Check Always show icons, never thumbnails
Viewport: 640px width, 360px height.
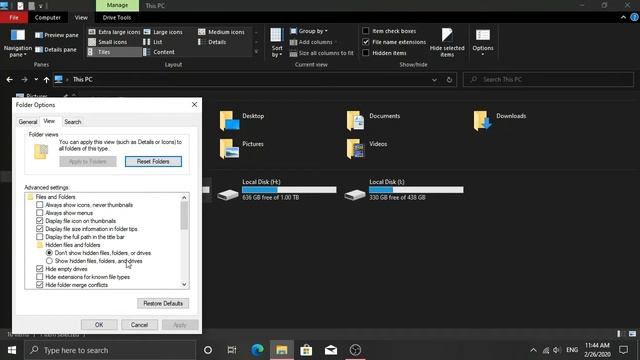(40, 205)
